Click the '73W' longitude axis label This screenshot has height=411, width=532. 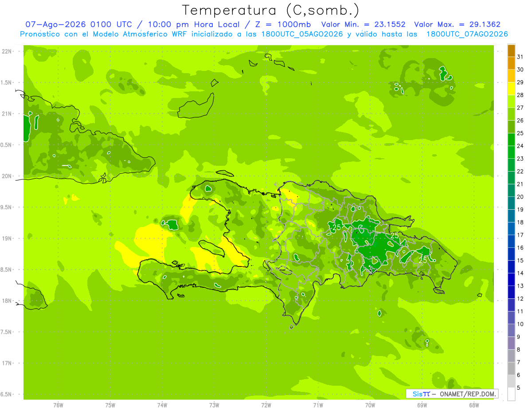coord(214,405)
